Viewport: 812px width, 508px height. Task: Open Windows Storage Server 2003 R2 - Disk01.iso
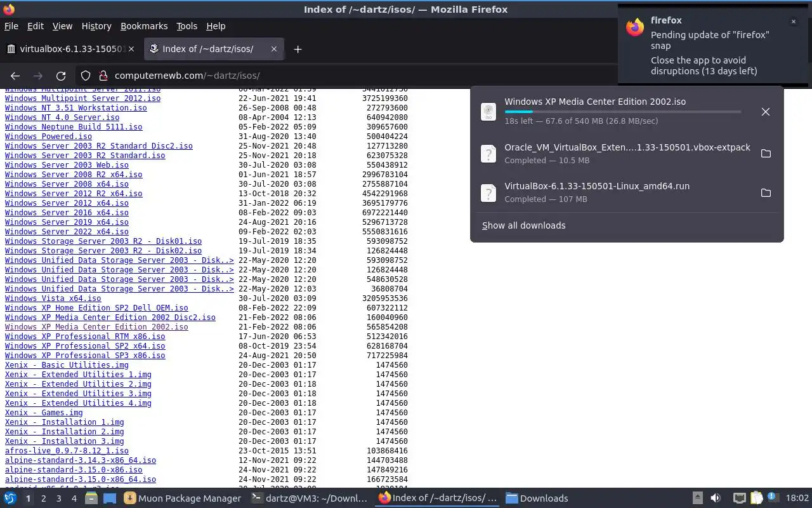pos(103,241)
